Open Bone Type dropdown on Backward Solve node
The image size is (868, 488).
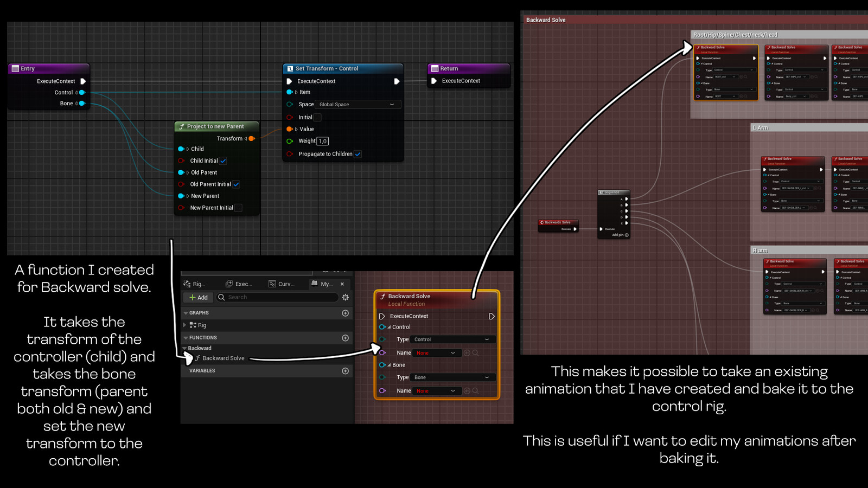(x=453, y=377)
